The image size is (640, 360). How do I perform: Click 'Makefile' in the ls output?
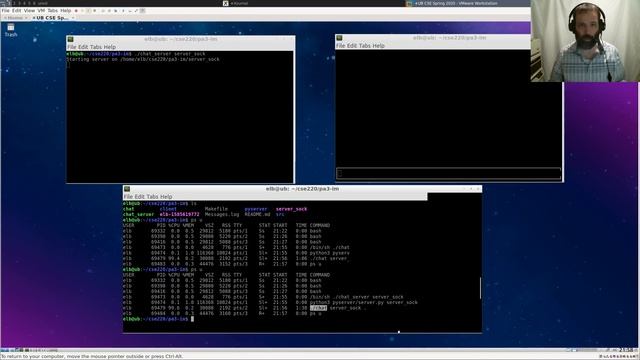pos(216,209)
